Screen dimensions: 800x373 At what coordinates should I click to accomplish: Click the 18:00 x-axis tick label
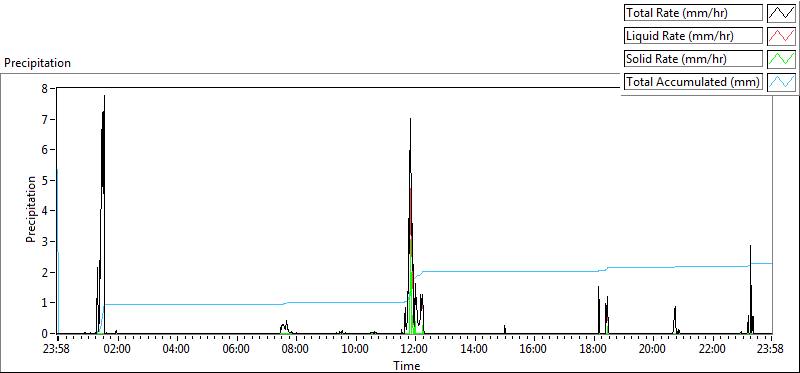[x=593, y=350]
